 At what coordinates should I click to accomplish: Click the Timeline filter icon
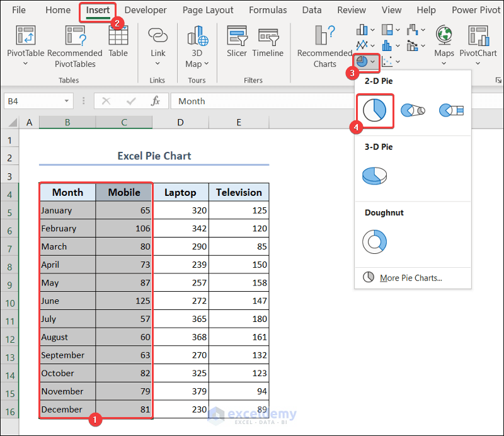(268, 38)
